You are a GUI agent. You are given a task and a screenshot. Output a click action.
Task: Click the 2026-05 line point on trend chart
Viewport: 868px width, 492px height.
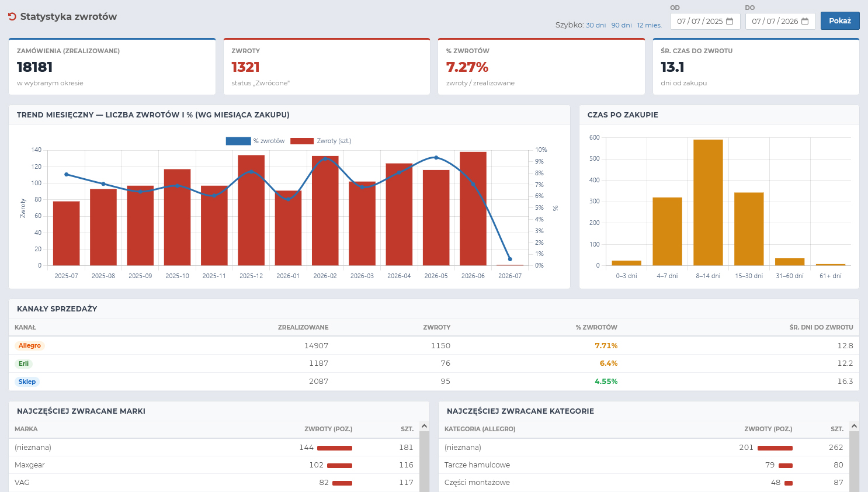[436, 157]
